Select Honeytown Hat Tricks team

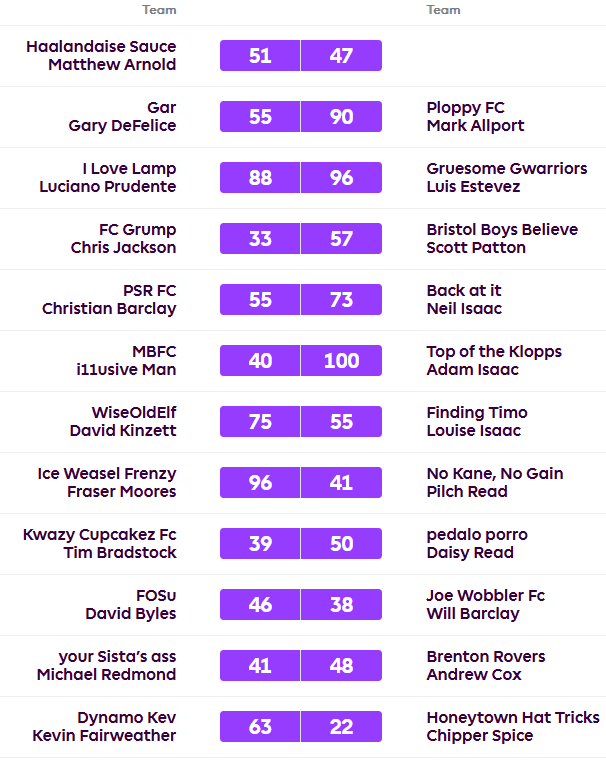(512, 717)
